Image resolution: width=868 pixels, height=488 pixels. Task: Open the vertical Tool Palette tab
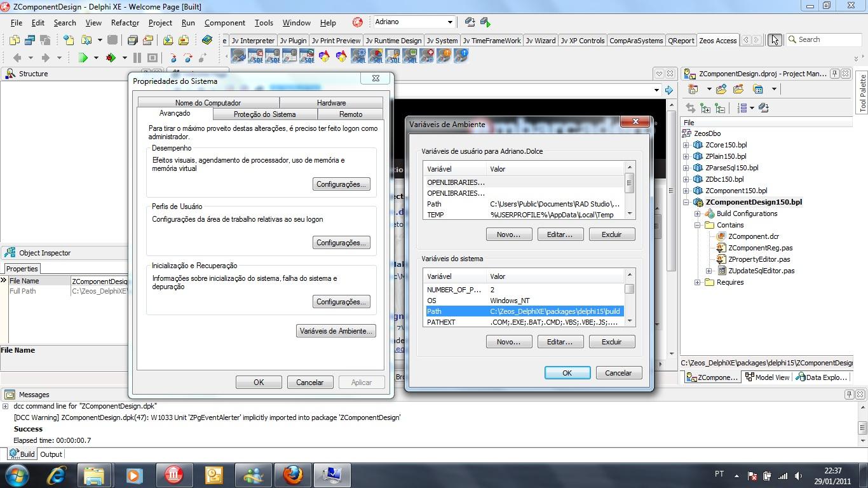862,93
